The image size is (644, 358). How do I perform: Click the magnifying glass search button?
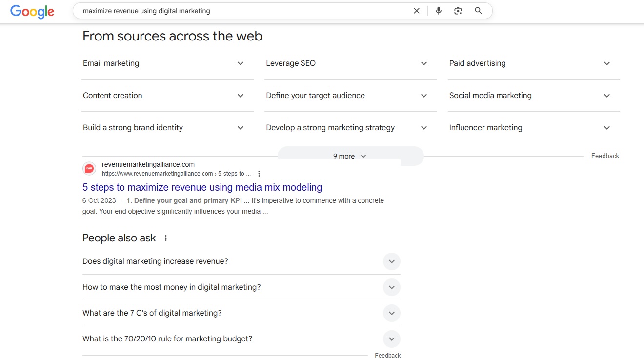(478, 11)
